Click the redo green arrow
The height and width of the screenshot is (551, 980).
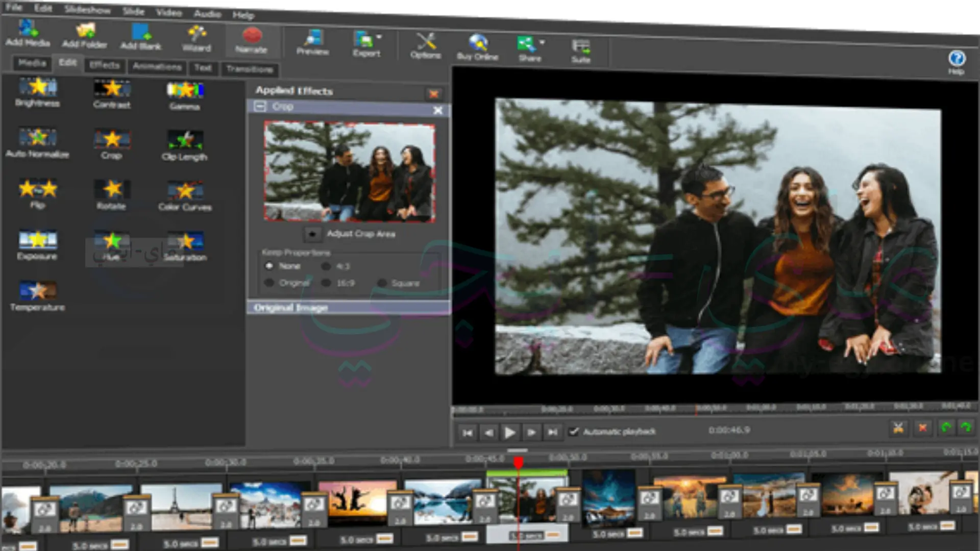point(966,428)
